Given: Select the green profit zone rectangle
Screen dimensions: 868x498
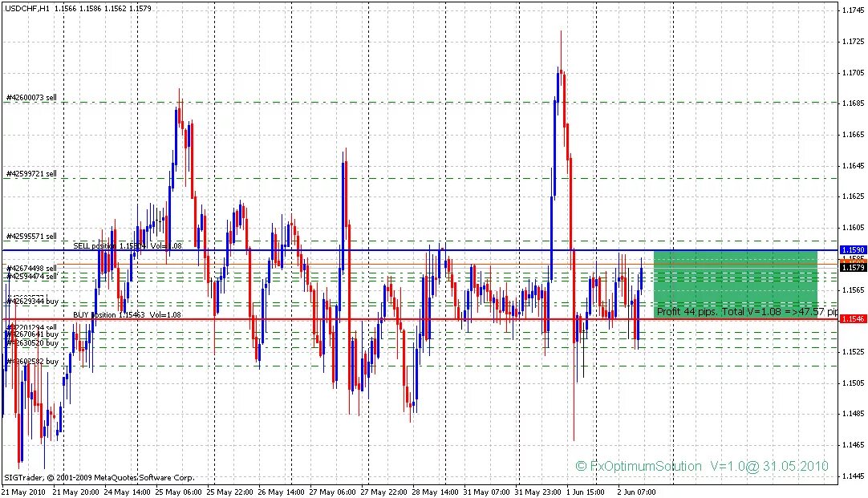Looking at the screenshot, I should pyautogui.click(x=736, y=284).
